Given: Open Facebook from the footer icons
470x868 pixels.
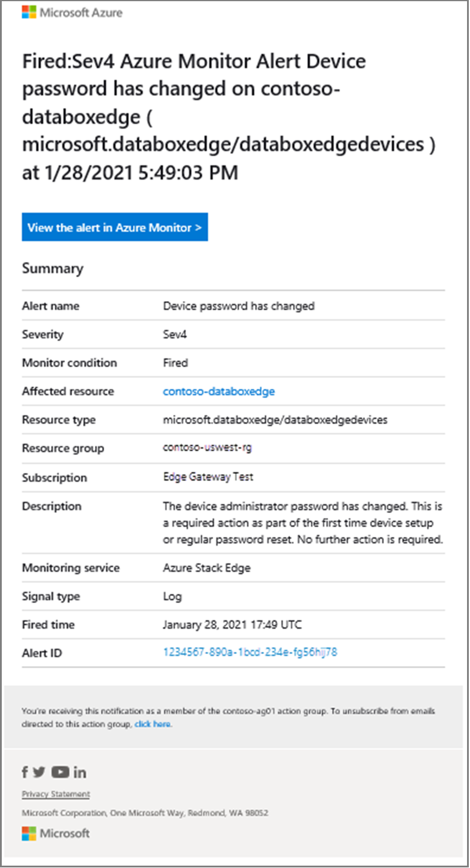Looking at the screenshot, I should coord(24,772).
